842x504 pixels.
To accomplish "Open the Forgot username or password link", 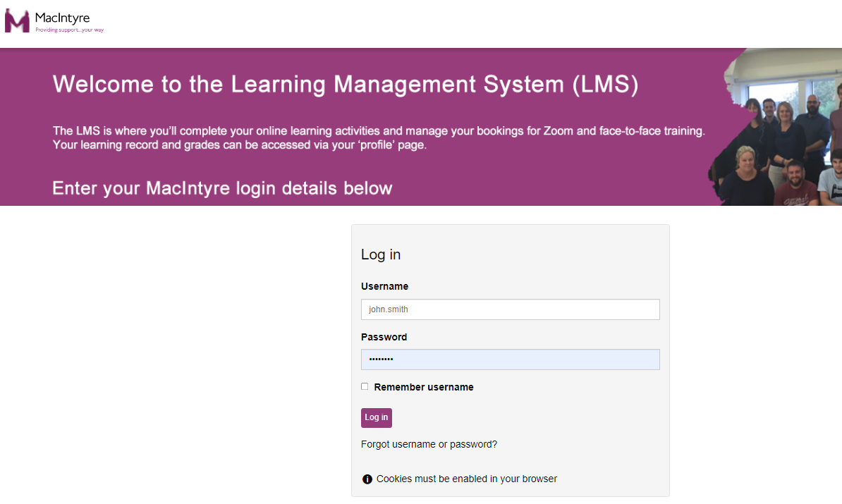I will (x=429, y=444).
